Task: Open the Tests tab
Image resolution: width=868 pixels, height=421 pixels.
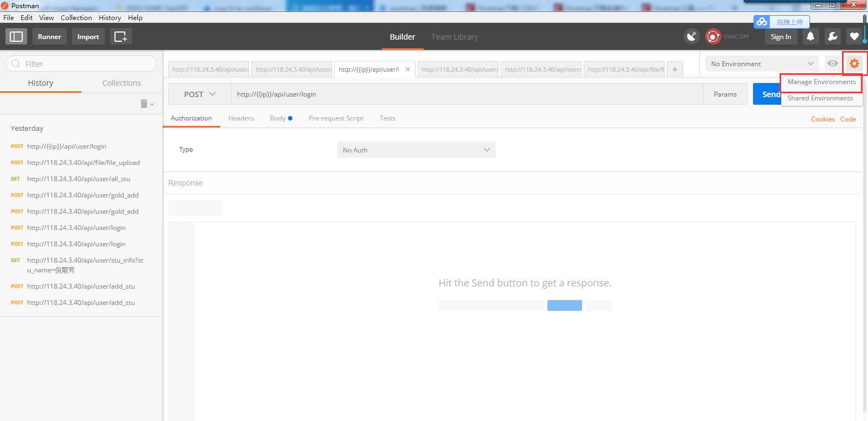Action: pos(387,118)
